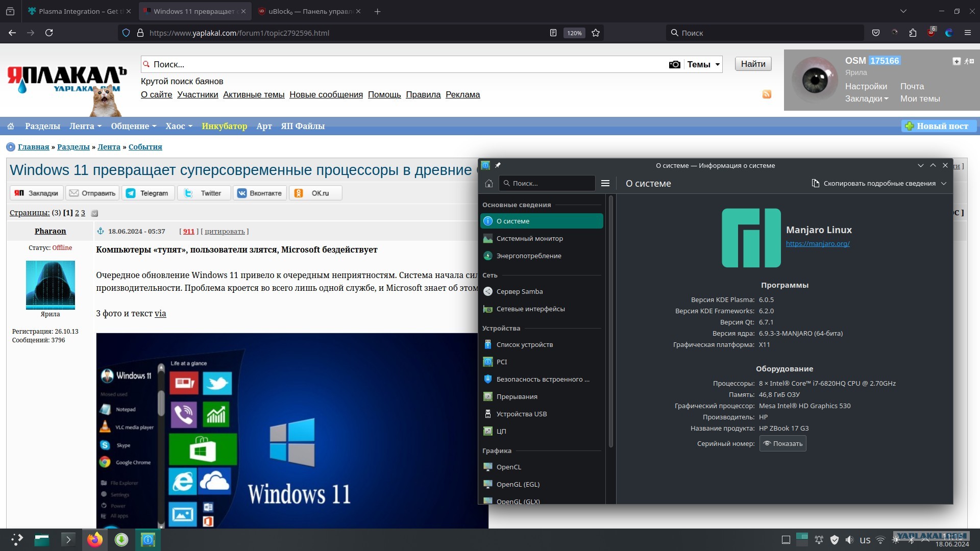
Task: Click the Windows 11 article image
Action: pos(292,431)
